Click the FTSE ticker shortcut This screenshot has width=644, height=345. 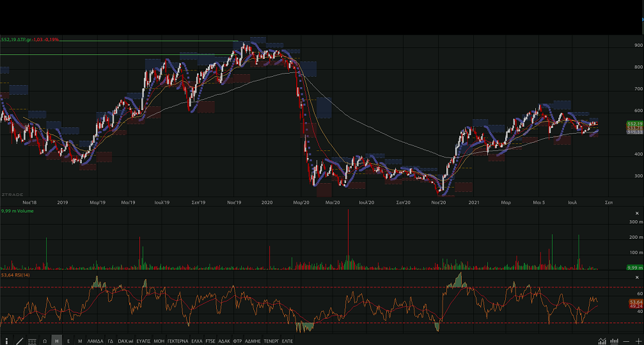pos(210,341)
